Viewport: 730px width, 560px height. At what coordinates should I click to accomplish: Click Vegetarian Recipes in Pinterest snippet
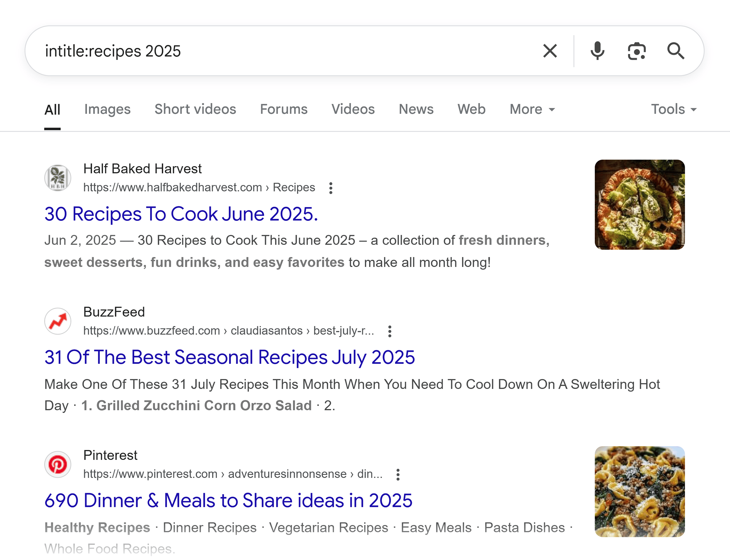tap(328, 528)
